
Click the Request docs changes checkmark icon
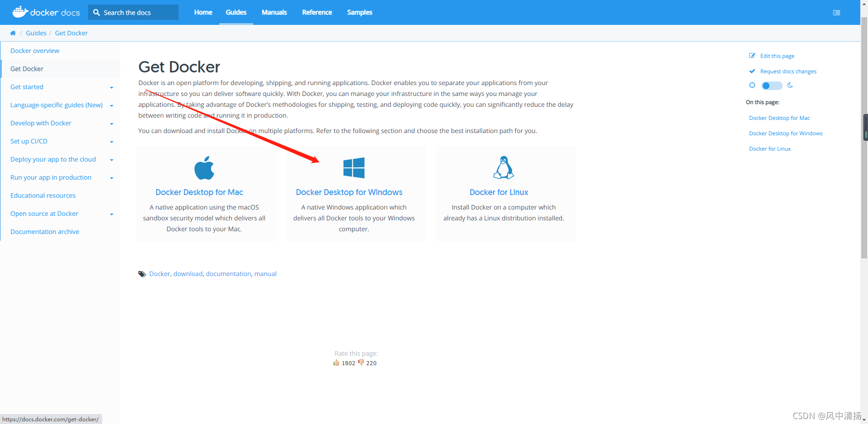tap(752, 71)
